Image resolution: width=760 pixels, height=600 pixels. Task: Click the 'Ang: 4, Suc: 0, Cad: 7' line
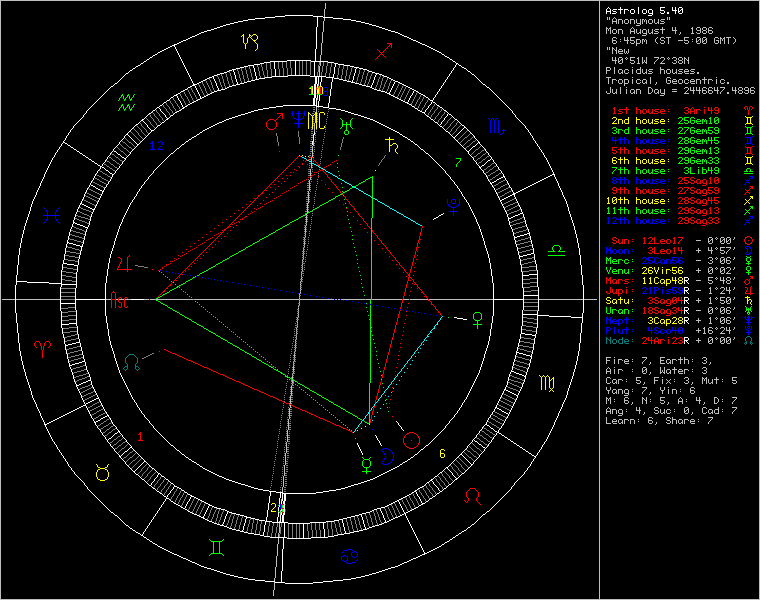tap(671, 411)
